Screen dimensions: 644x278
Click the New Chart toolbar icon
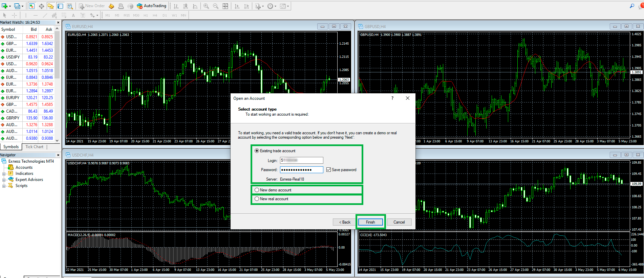4,6
